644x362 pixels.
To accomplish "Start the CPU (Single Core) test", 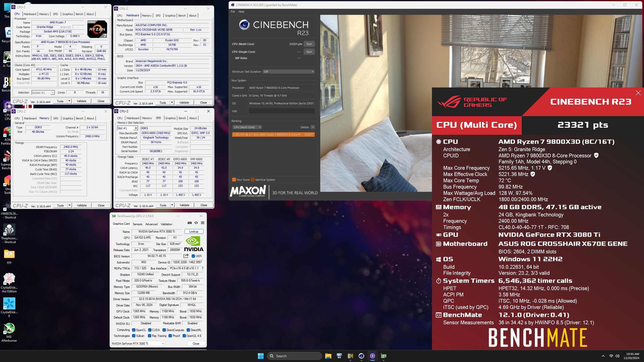I will click(x=309, y=52).
